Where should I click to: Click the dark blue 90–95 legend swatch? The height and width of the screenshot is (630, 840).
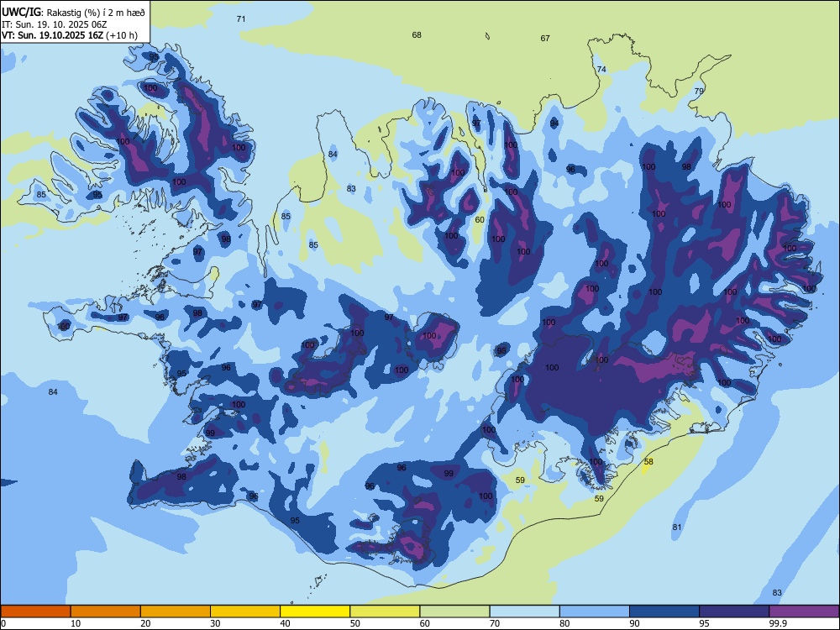(664, 612)
